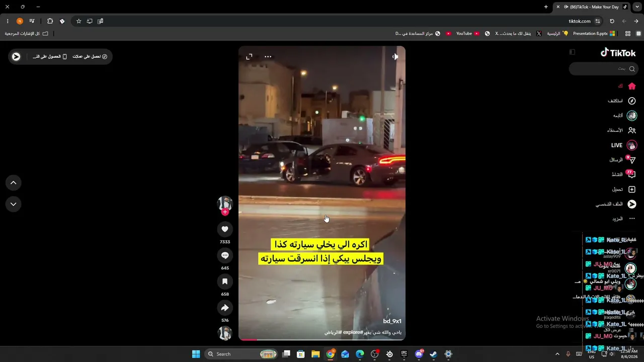
Task: Close the TikTok browser tab
Action: [x=557, y=7]
